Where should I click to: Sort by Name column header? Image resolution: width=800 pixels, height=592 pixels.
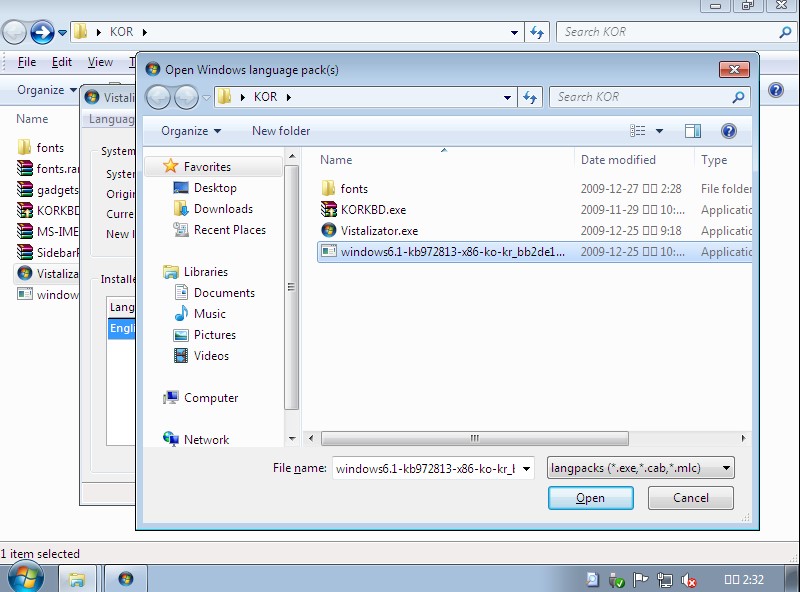point(336,160)
